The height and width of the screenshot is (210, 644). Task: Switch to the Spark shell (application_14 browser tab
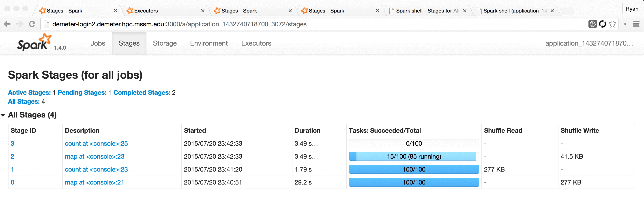coord(515,11)
